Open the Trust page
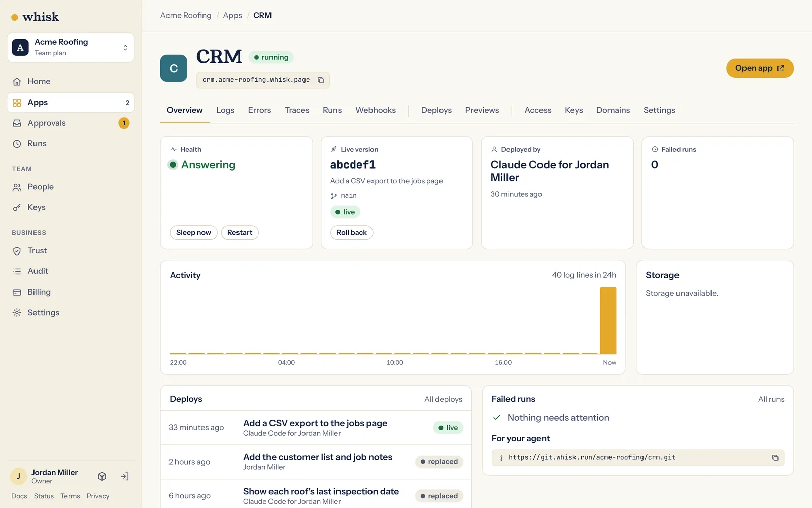This screenshot has height=508, width=812. 71,251
